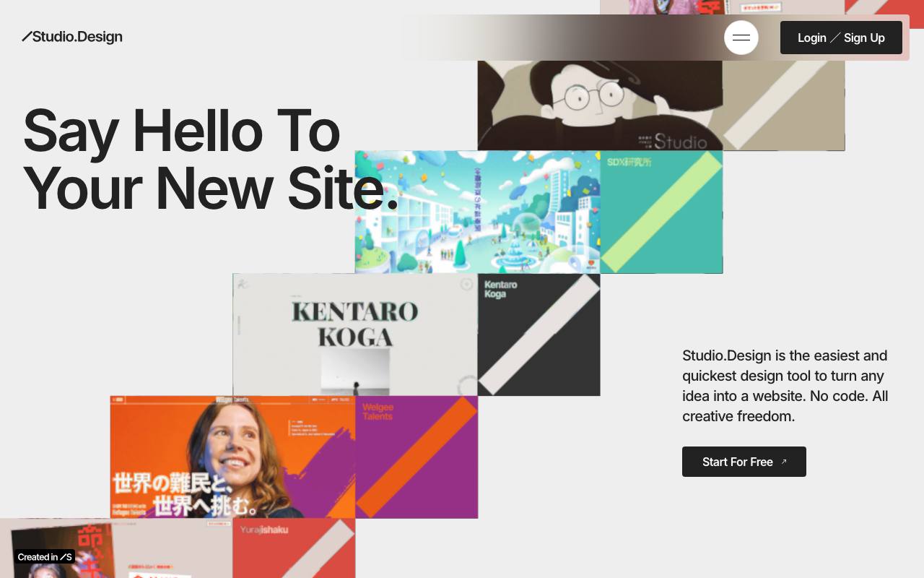Open the glasses character illustration thumbnail

(x=601, y=105)
